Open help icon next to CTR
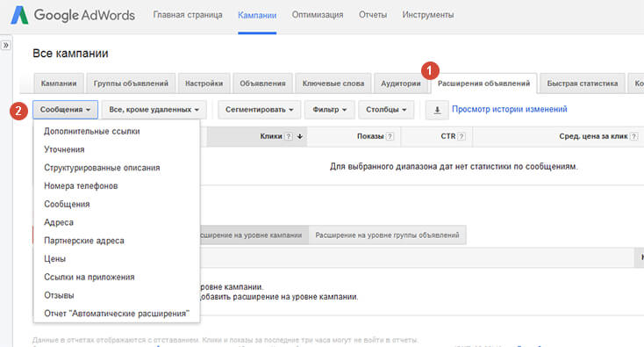Viewport: 644px width, 347px height. [x=462, y=136]
